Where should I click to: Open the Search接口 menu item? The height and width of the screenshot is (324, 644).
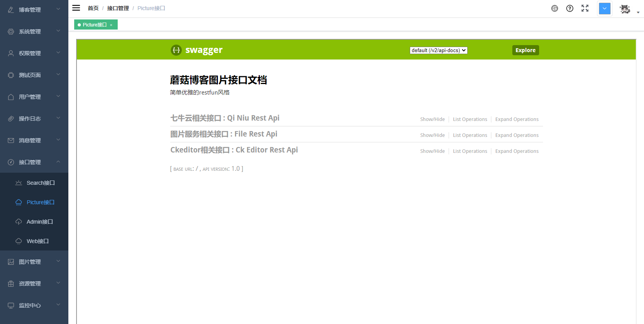tap(34, 183)
